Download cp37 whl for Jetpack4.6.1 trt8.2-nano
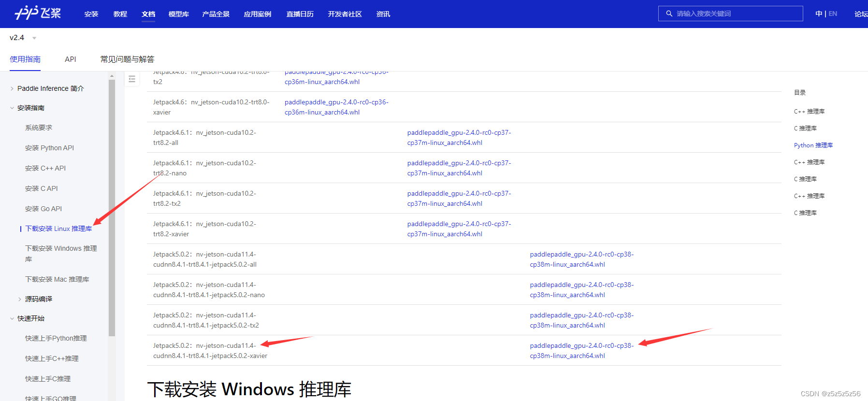 tap(459, 168)
